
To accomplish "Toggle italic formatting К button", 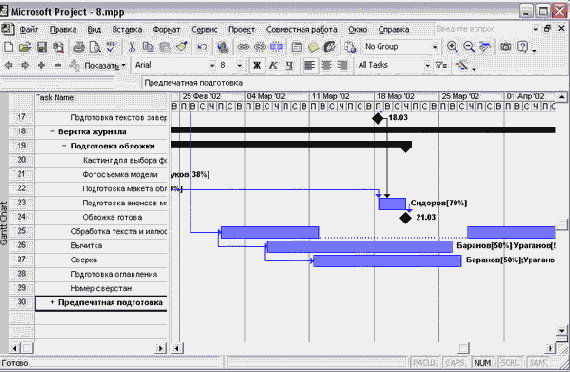I will tap(273, 65).
